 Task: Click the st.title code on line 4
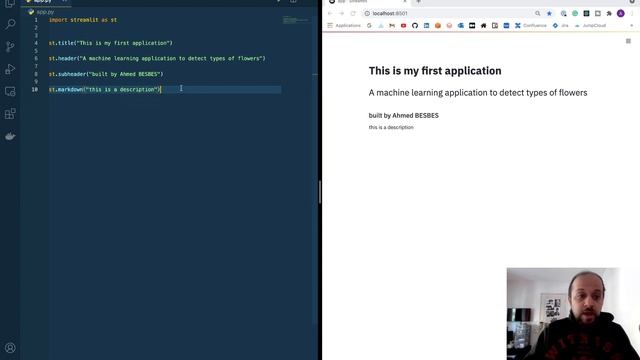pyautogui.click(x=111, y=43)
